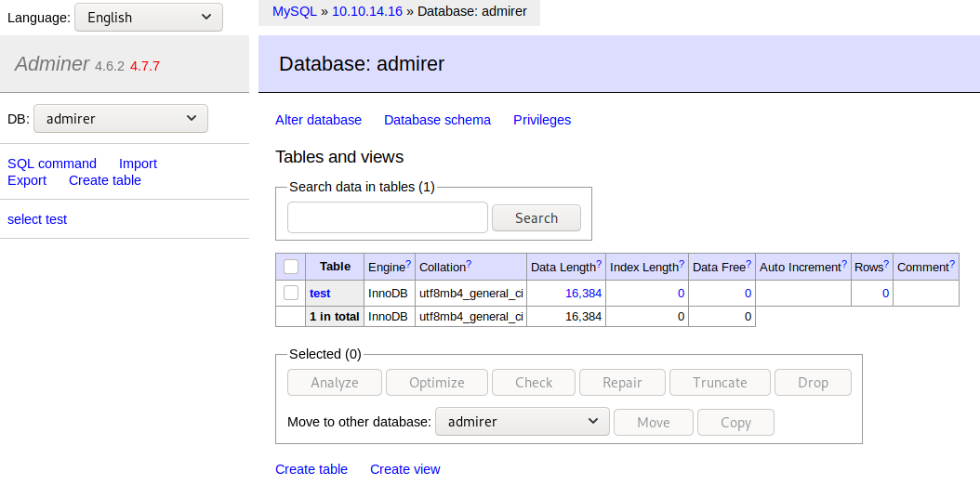
Task: Expand the Move to other database dropdown
Action: click(x=522, y=422)
